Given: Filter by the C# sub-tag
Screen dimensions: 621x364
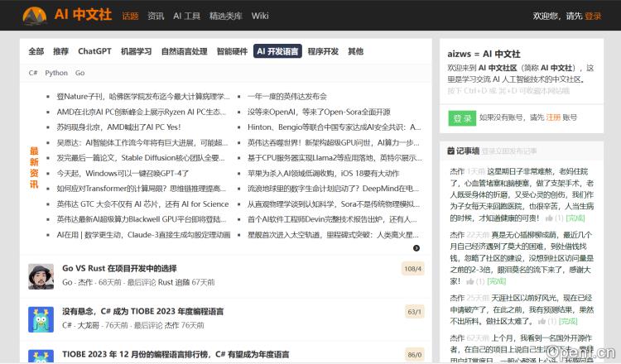Looking at the screenshot, I should point(33,73).
